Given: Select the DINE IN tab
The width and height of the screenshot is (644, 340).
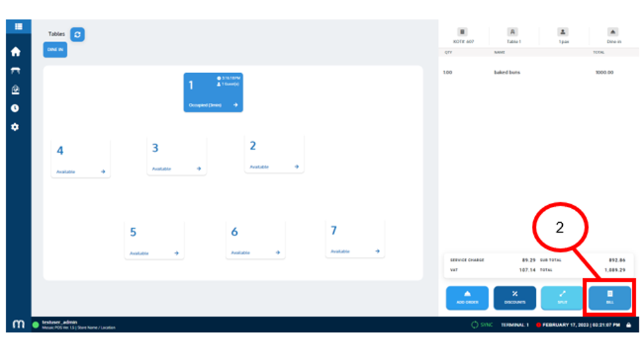Looking at the screenshot, I should [x=55, y=50].
